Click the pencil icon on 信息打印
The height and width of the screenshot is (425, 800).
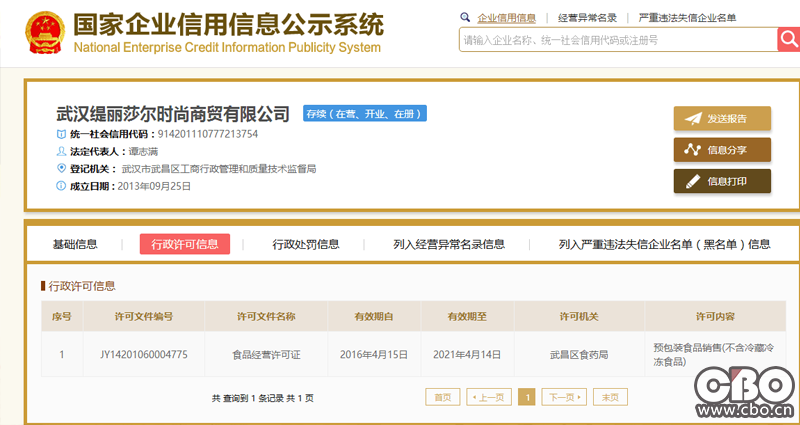[x=693, y=181]
